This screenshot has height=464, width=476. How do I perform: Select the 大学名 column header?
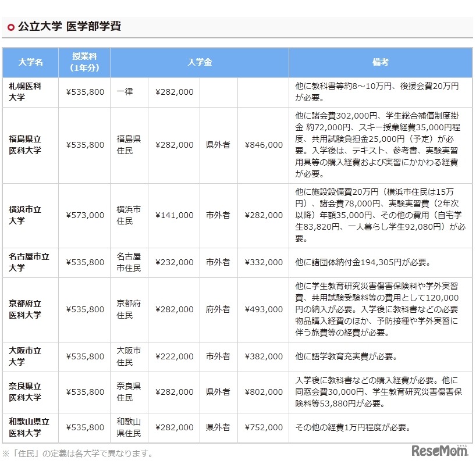pyautogui.click(x=30, y=63)
